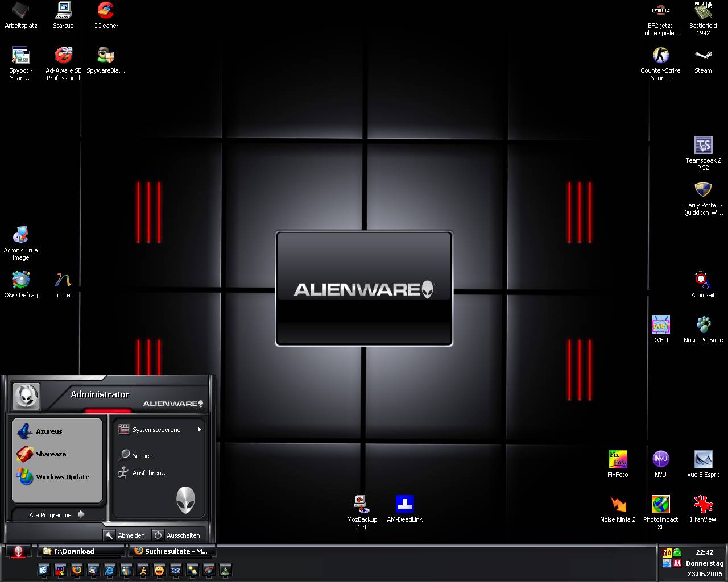728x582 pixels.
Task: Click the Ausschalten button
Action: 176,535
